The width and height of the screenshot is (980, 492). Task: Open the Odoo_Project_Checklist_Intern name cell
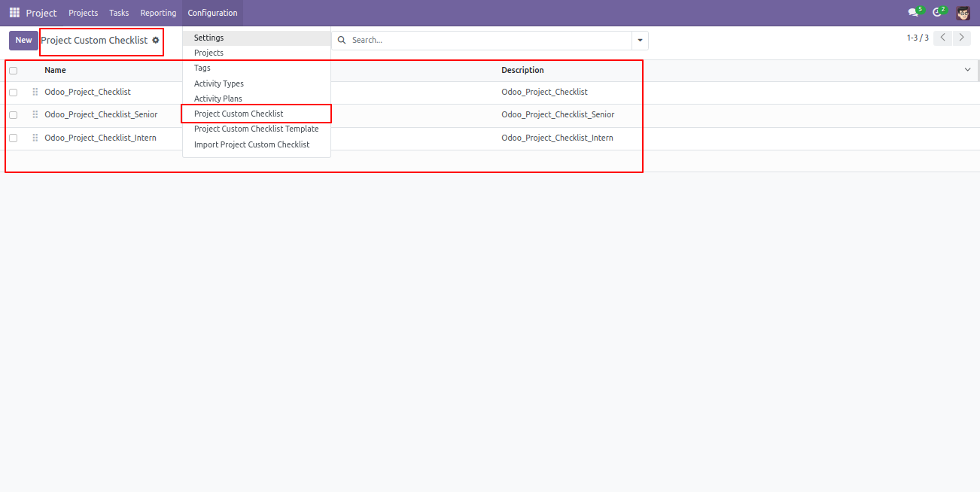(100, 138)
